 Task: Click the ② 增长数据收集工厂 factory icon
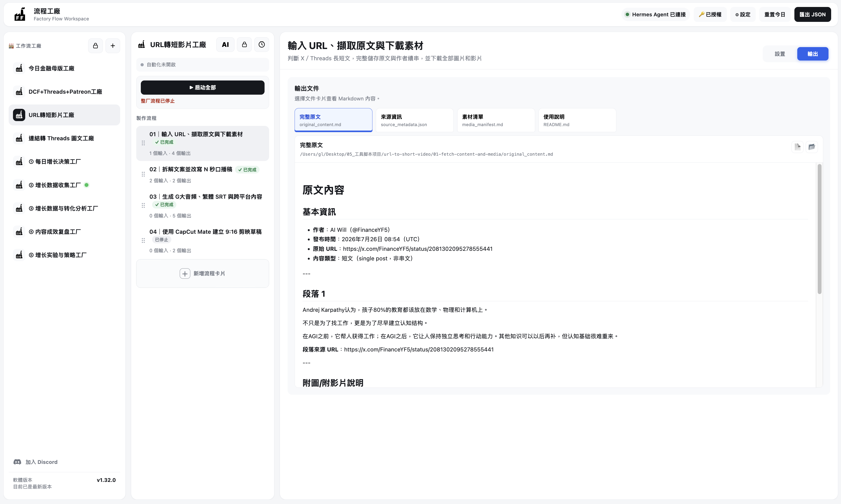point(19,185)
